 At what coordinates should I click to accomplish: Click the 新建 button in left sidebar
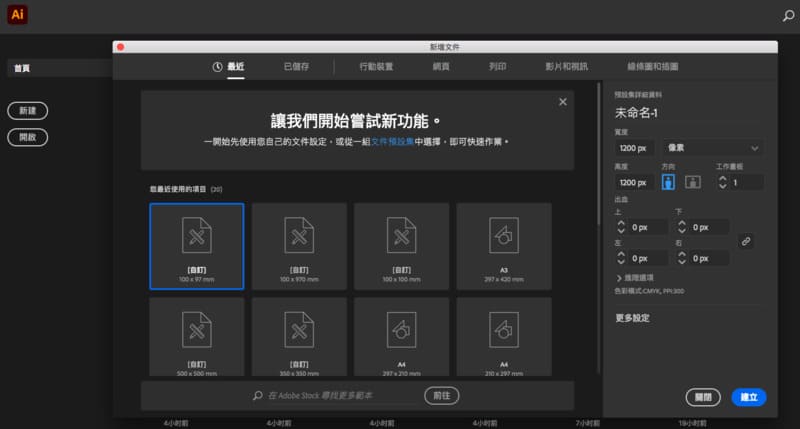[x=28, y=111]
